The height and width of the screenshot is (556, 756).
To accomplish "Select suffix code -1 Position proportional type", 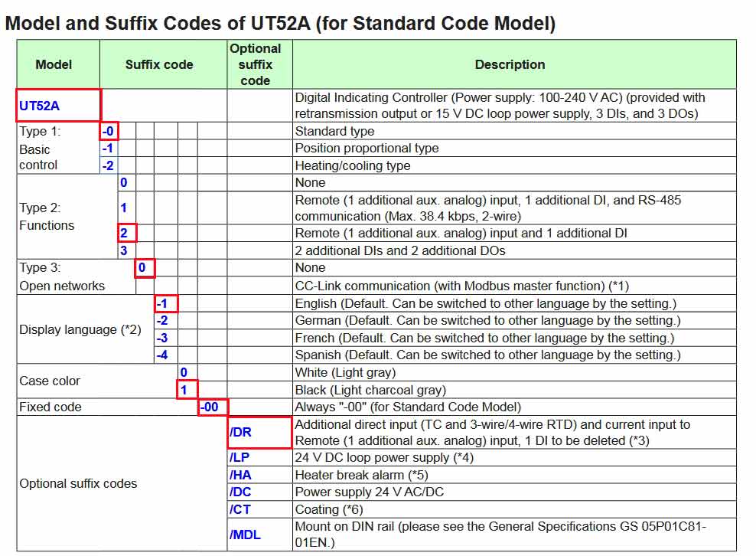I will (106, 149).
